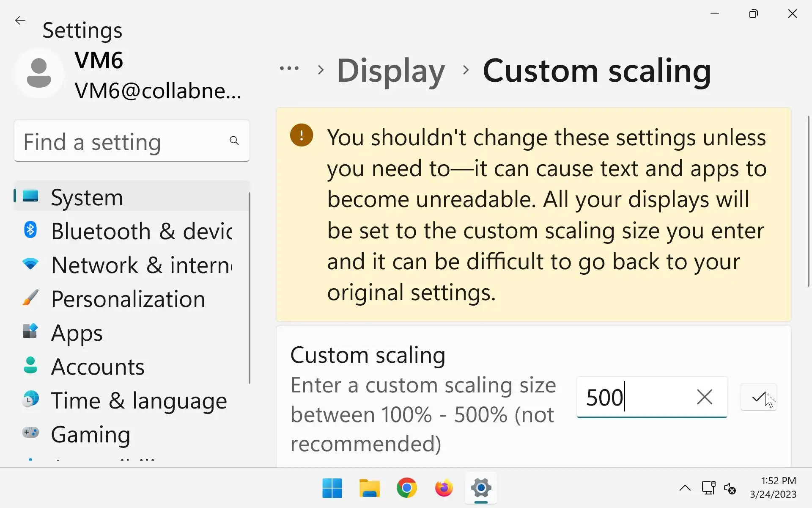Clear the scaling value with X
The width and height of the screenshot is (812, 508).
[x=704, y=397]
